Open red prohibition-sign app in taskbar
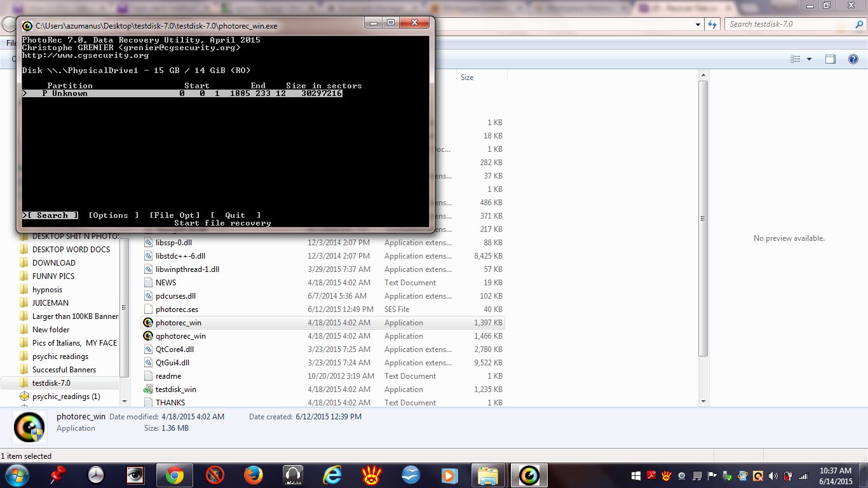 tap(215, 475)
